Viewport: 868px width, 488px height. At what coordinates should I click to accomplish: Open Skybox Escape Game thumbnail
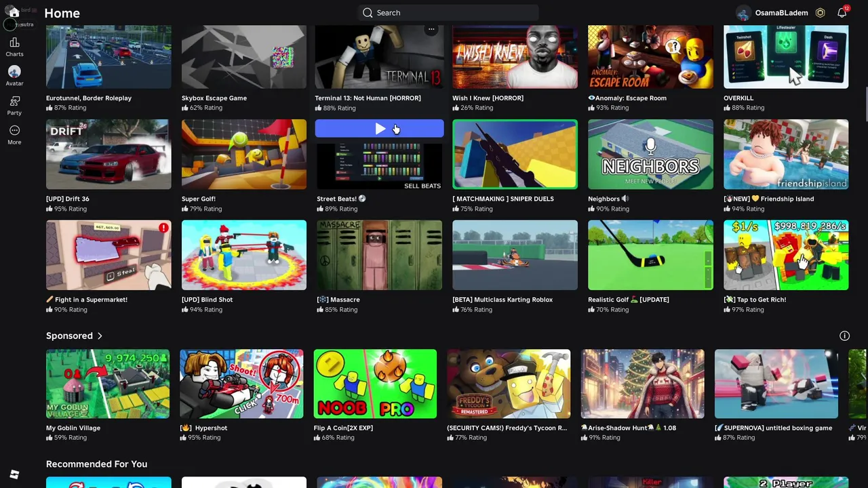244,57
